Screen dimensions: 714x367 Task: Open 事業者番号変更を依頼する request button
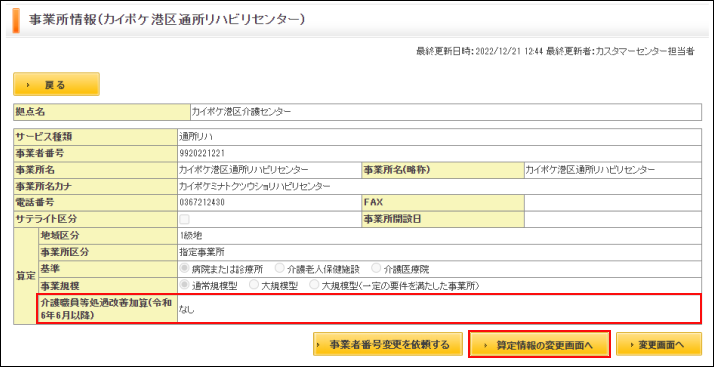pos(388,344)
